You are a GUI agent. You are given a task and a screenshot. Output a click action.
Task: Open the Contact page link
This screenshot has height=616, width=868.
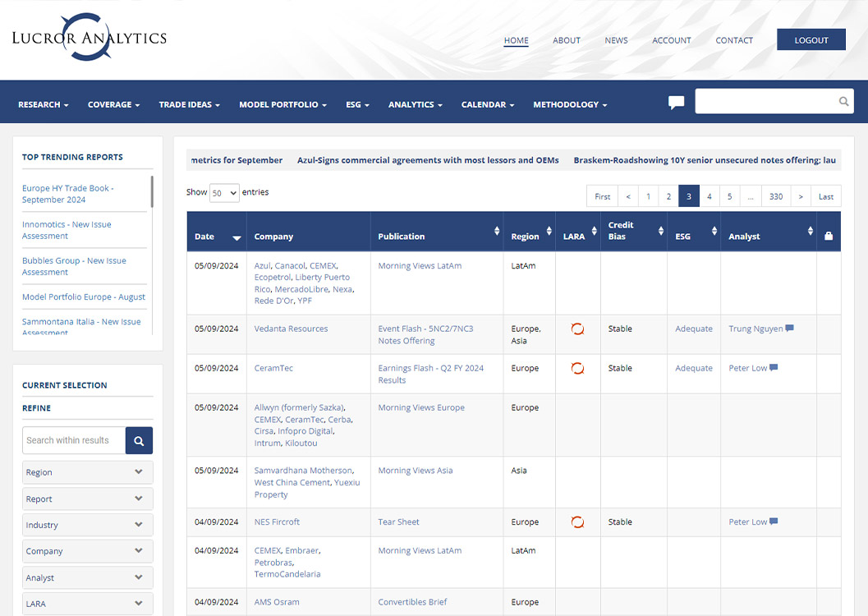(734, 40)
